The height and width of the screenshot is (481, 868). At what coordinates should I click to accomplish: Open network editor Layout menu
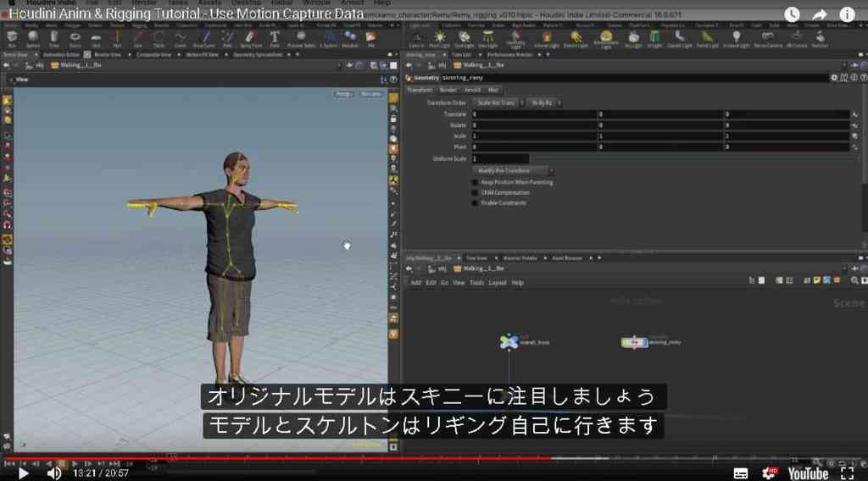point(497,283)
